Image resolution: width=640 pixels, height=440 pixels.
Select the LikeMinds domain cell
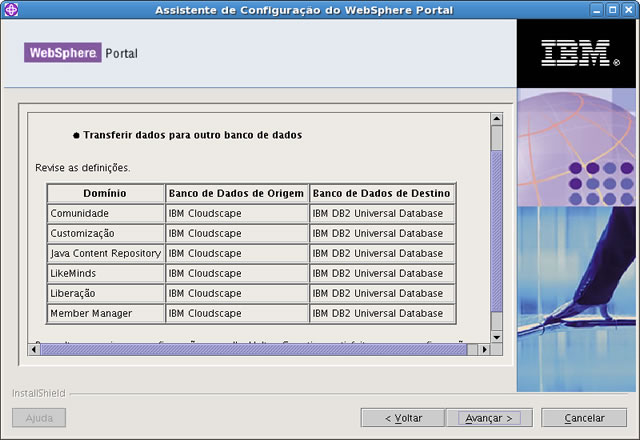coord(105,273)
